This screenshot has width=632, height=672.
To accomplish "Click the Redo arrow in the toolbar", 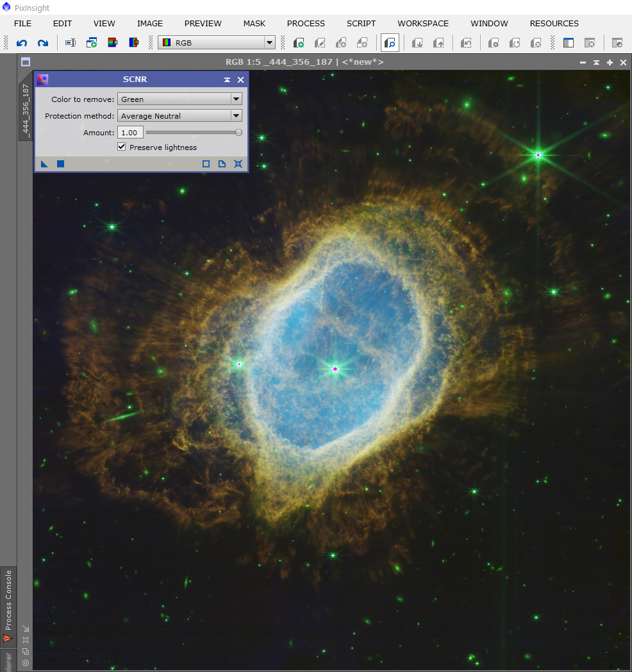I will (43, 42).
